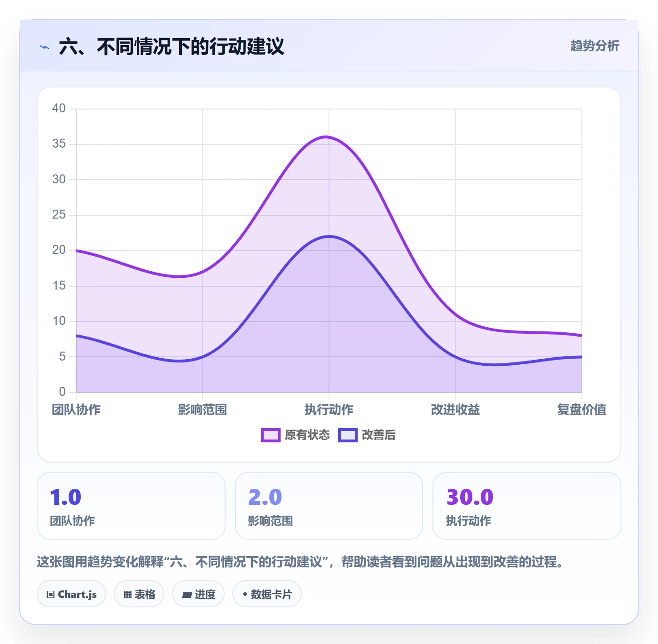Click the indigo 改善后 legend swatch

pos(348,435)
